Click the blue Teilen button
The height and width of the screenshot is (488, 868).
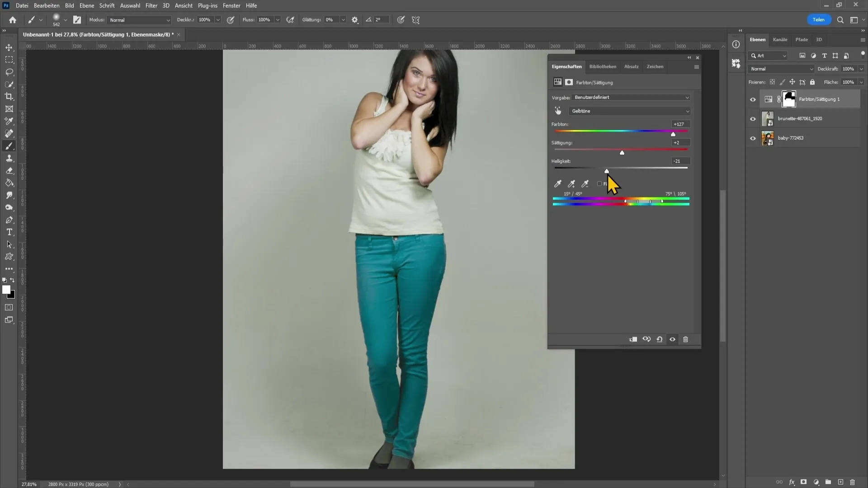click(x=819, y=20)
